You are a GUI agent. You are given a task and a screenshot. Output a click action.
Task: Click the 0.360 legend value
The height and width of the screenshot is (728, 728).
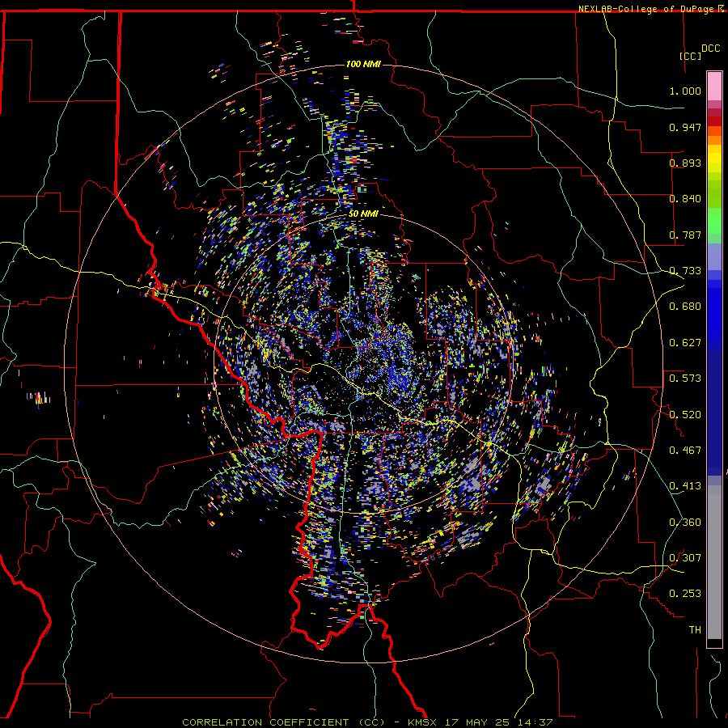tap(685, 523)
